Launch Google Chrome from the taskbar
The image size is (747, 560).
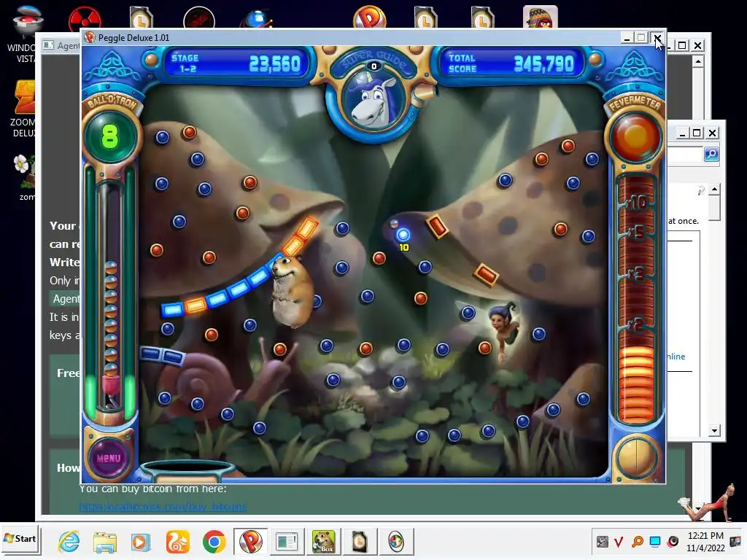pyautogui.click(x=214, y=542)
